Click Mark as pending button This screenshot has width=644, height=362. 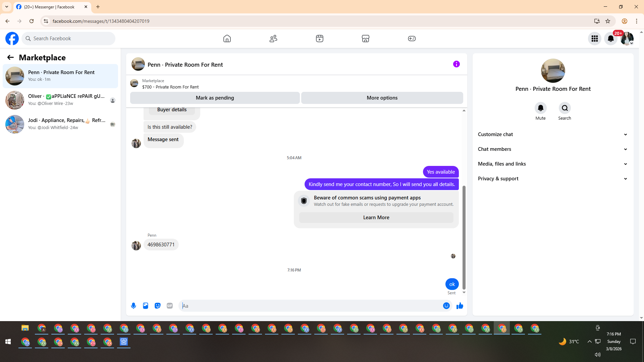pyautogui.click(x=215, y=98)
